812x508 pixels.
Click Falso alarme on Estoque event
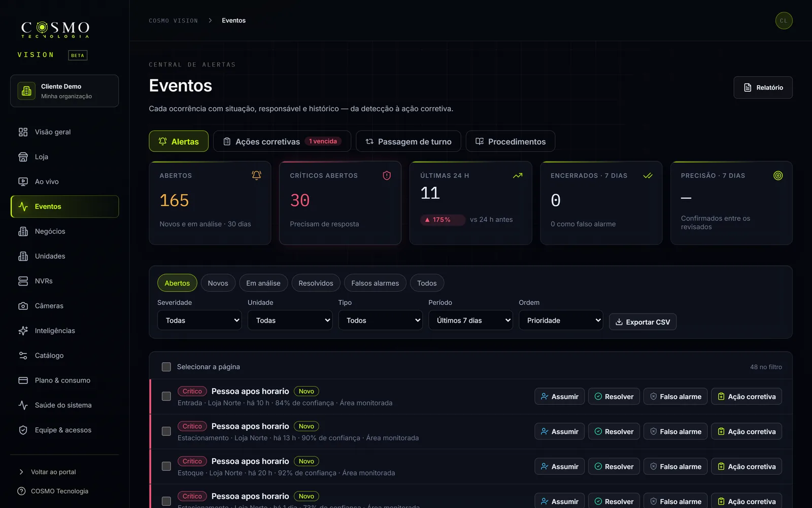coord(675,467)
